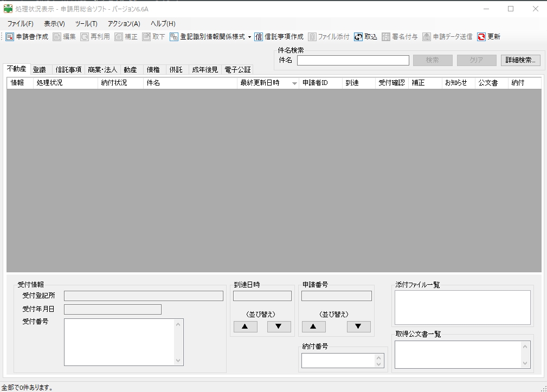The height and width of the screenshot is (392, 547).
Task: Open 詳細検索... advanced search
Action: coord(520,60)
